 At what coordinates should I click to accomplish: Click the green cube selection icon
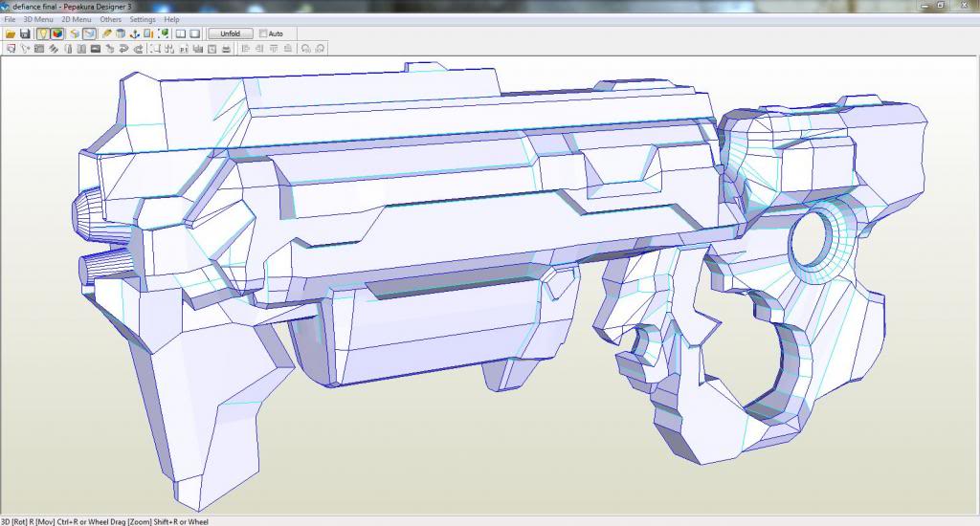(164, 33)
